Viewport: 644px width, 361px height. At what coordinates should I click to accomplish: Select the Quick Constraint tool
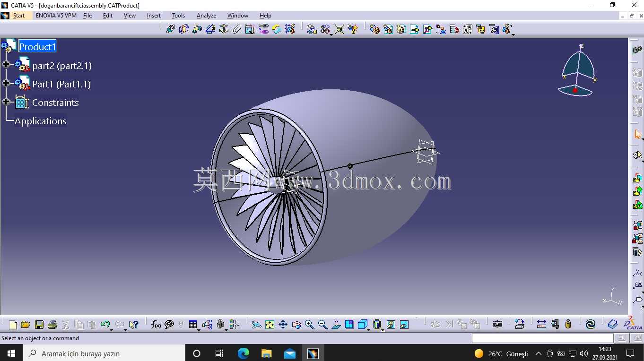coord(250,29)
